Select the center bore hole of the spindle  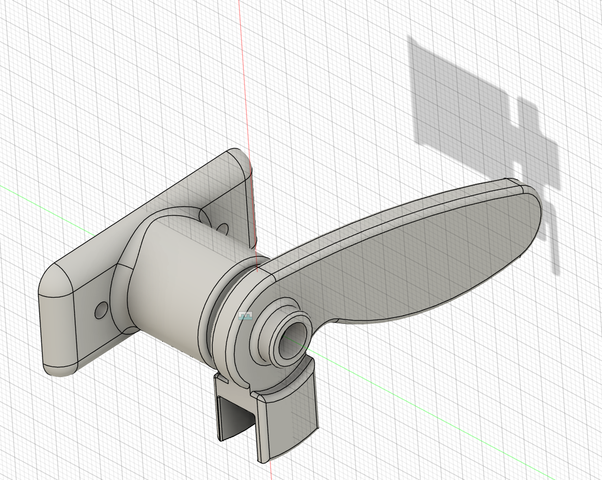(x=294, y=339)
